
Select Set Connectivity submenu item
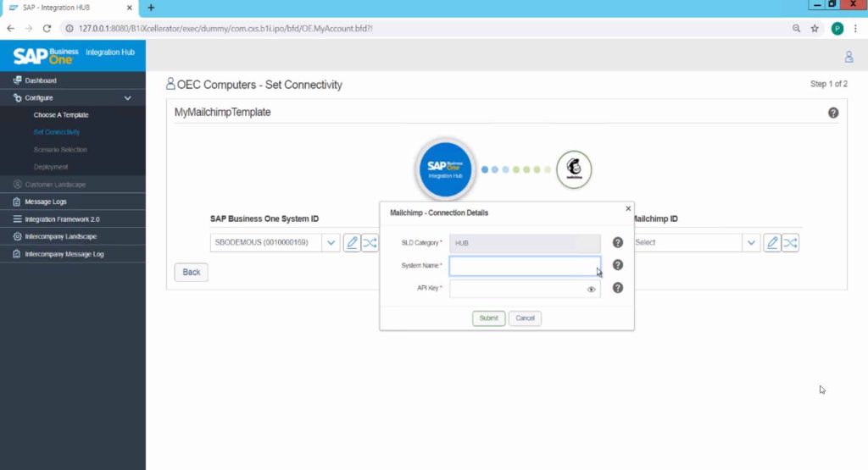tap(57, 132)
